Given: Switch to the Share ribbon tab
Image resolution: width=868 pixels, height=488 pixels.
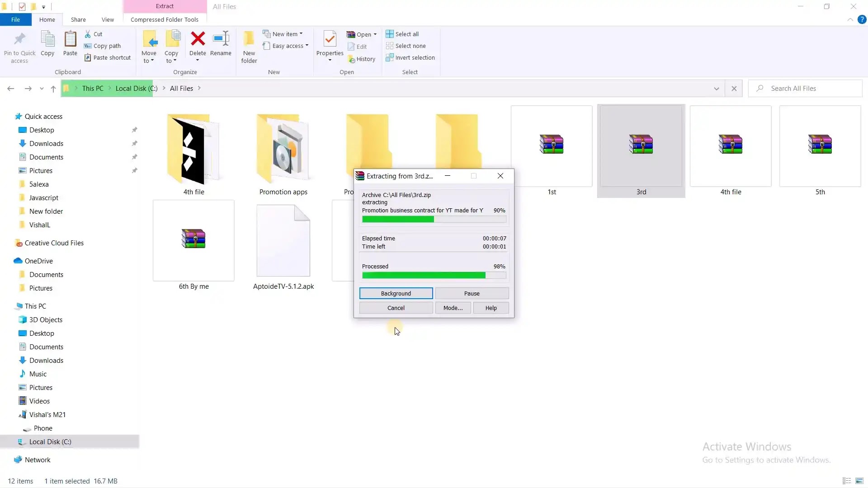Looking at the screenshot, I should tap(78, 19).
